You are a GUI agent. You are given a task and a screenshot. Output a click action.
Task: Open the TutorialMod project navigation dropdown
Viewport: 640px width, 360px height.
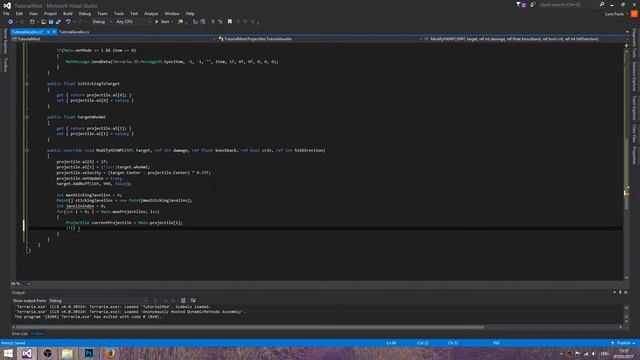click(x=113, y=39)
